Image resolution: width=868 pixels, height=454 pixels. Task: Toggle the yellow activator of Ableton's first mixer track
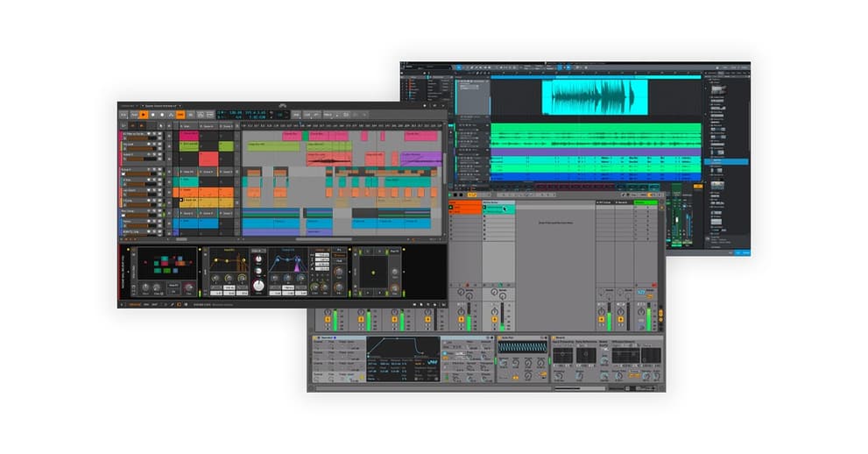coord(328,319)
